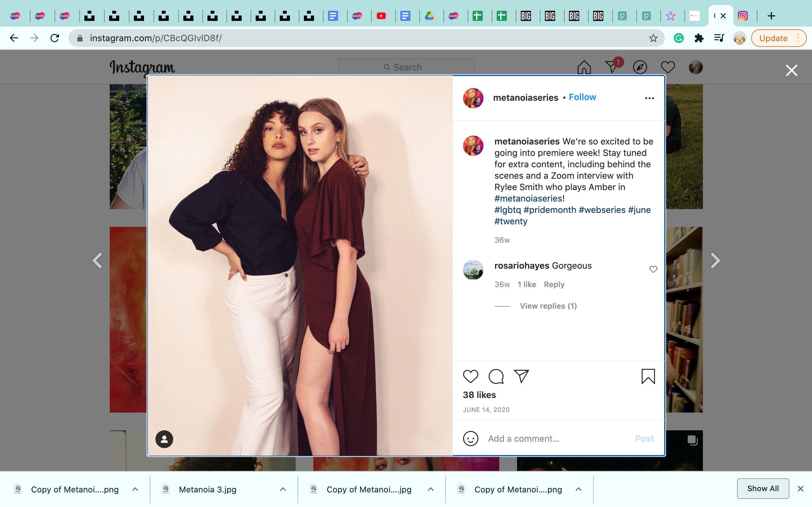Save post with bookmark icon
812x507 pixels.
pyautogui.click(x=648, y=376)
